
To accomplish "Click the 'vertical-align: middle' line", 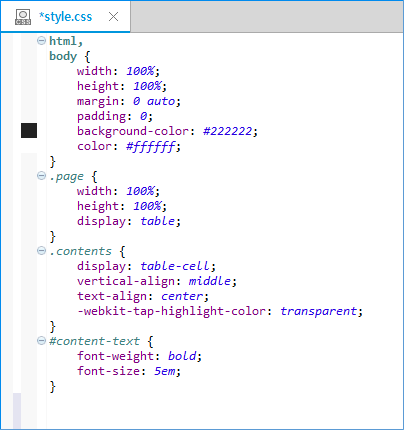I will [x=157, y=281].
